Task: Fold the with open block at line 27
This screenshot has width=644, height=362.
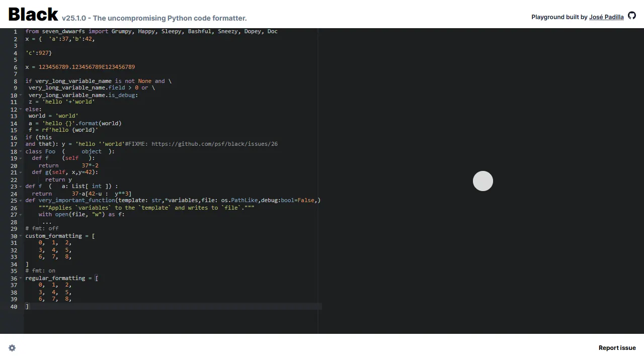Action: [21, 215]
